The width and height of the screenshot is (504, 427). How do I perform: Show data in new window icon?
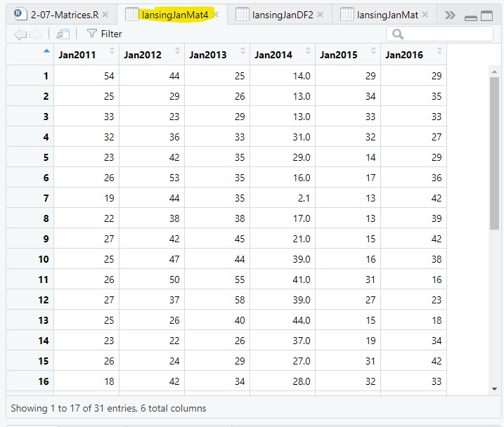coord(63,34)
